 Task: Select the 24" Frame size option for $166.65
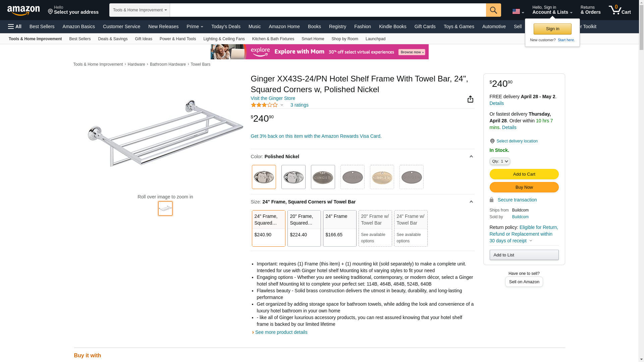click(x=340, y=228)
